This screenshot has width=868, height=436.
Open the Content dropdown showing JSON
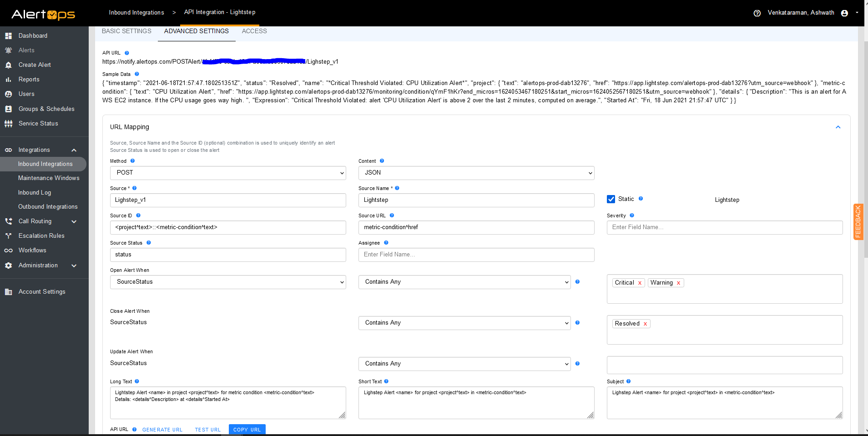pos(476,173)
